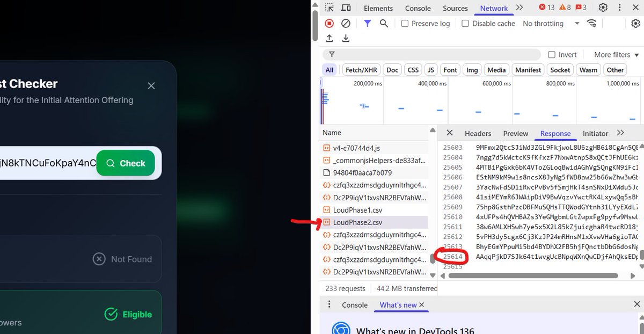The height and width of the screenshot is (334, 644).
Task: Expand More filters options
Action: [614, 54]
